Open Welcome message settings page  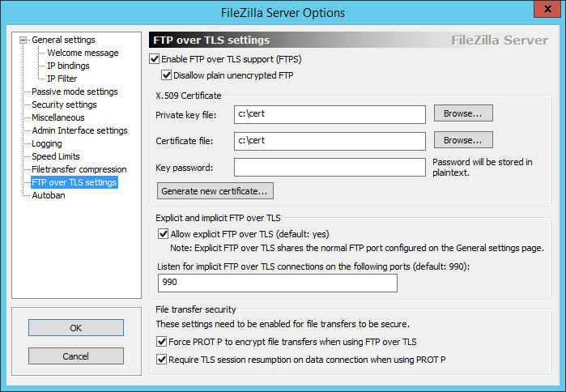pyautogui.click(x=83, y=53)
